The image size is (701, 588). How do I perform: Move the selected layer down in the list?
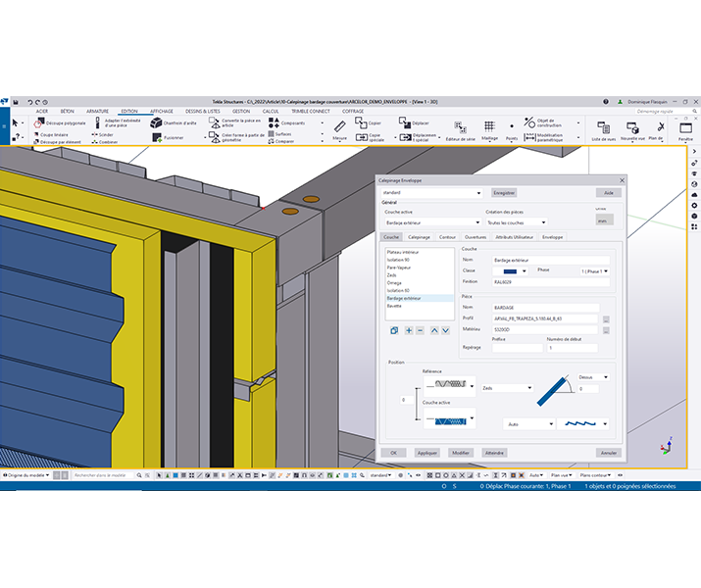(x=446, y=331)
